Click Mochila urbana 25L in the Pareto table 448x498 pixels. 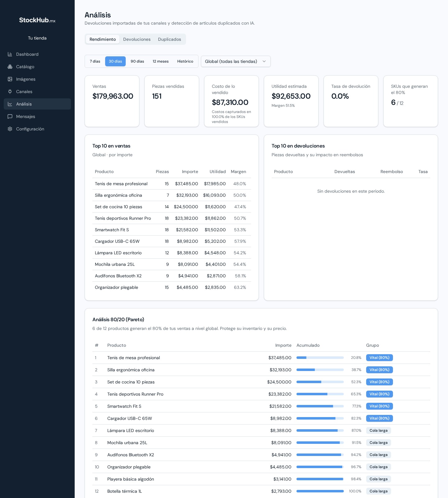(x=127, y=443)
